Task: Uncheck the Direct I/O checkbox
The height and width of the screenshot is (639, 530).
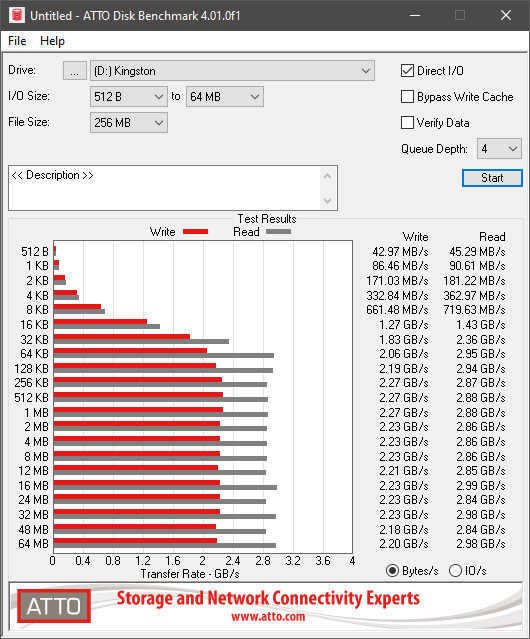Action: 407,71
